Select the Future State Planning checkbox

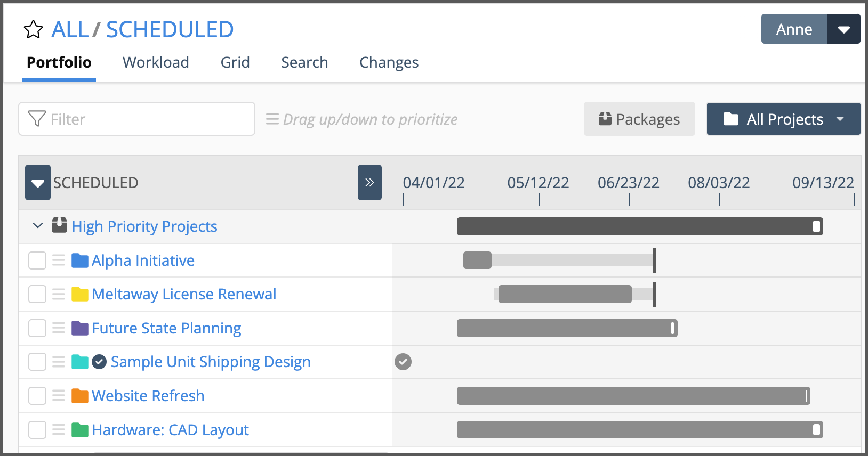[x=37, y=328]
